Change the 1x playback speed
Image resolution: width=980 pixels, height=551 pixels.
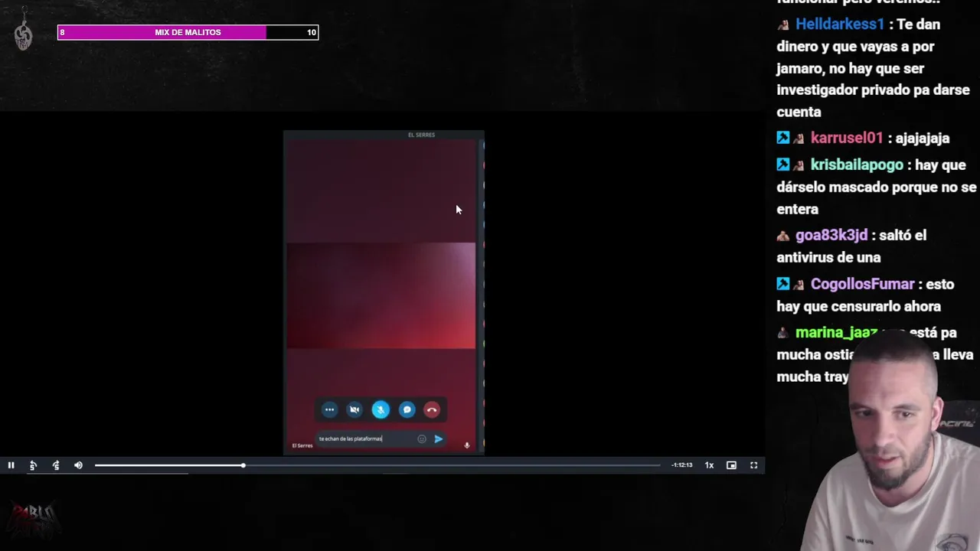click(709, 465)
